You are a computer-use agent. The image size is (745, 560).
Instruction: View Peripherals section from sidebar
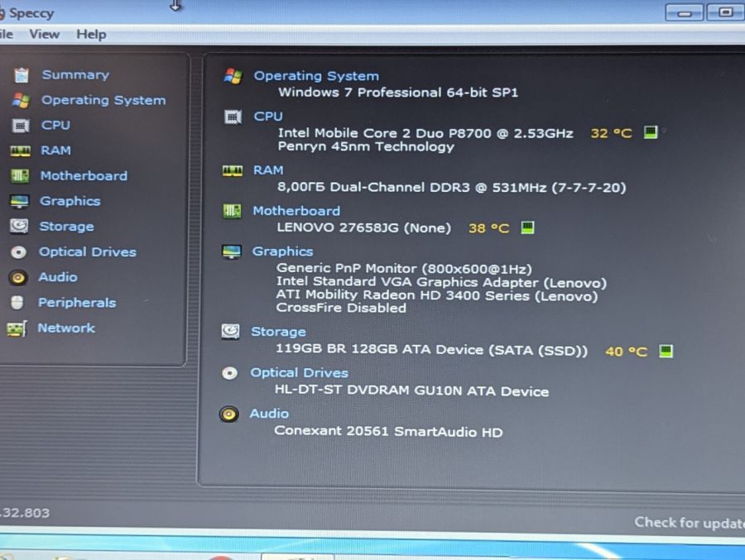point(77,303)
